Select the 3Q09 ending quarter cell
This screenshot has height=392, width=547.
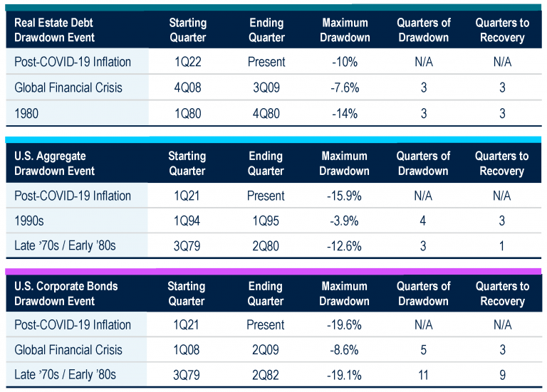pos(266,88)
